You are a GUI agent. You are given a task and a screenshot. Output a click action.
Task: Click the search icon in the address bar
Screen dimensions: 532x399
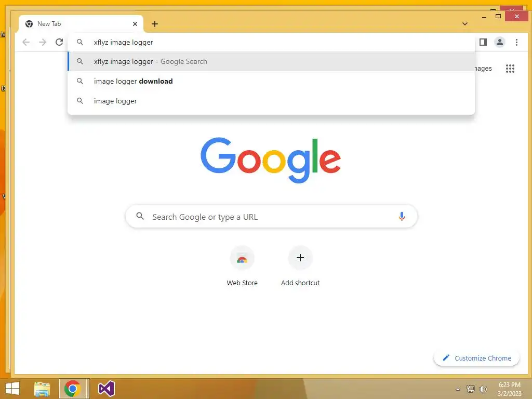[x=80, y=43]
